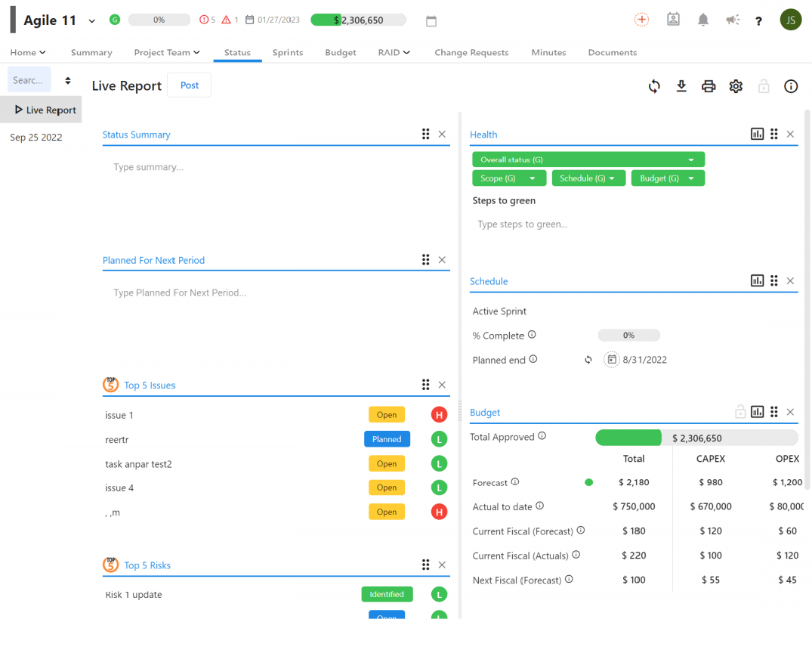812x650 pixels.
Task: Open the Schedule (G) status dropdown
Action: [588, 178]
